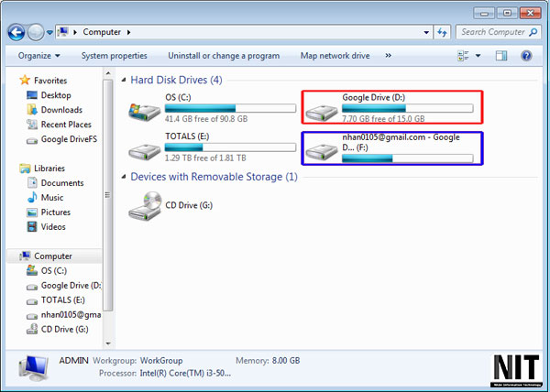This screenshot has width=550, height=392.
Task: Refresh the Computer view
Action: coord(442,32)
